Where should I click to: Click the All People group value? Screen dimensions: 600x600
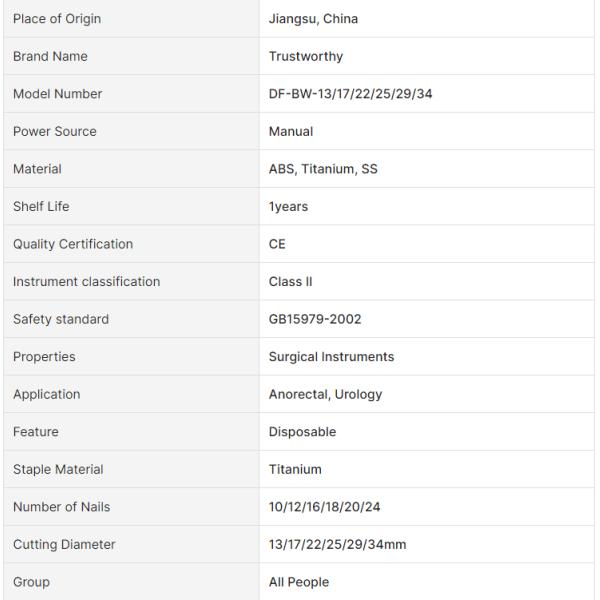pyautogui.click(x=299, y=582)
